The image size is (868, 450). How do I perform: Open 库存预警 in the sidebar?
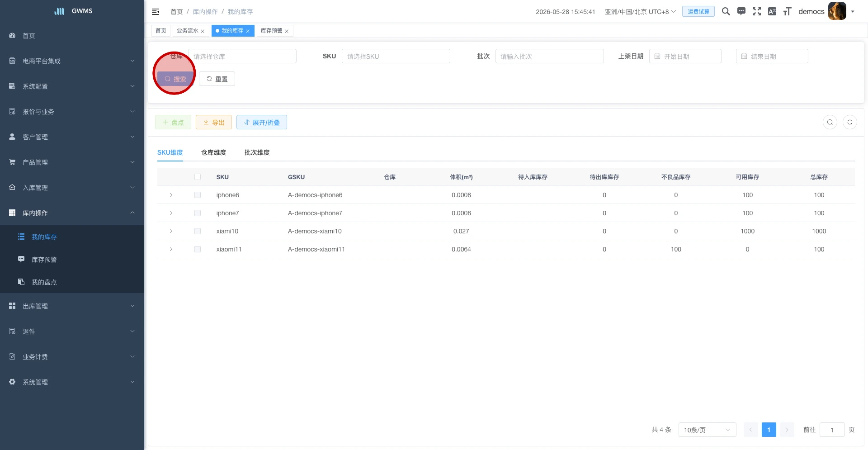[72, 259]
